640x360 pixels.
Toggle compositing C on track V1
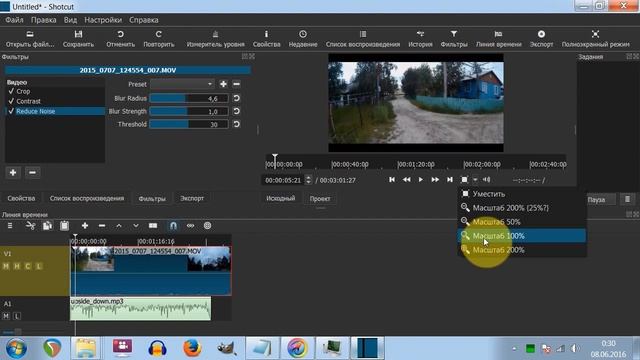pos(28,267)
